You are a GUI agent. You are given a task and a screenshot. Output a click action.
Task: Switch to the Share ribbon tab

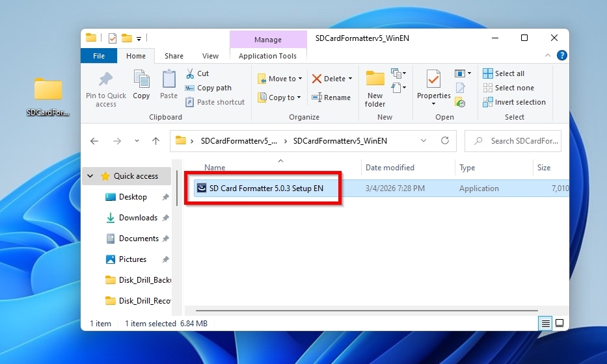click(174, 56)
